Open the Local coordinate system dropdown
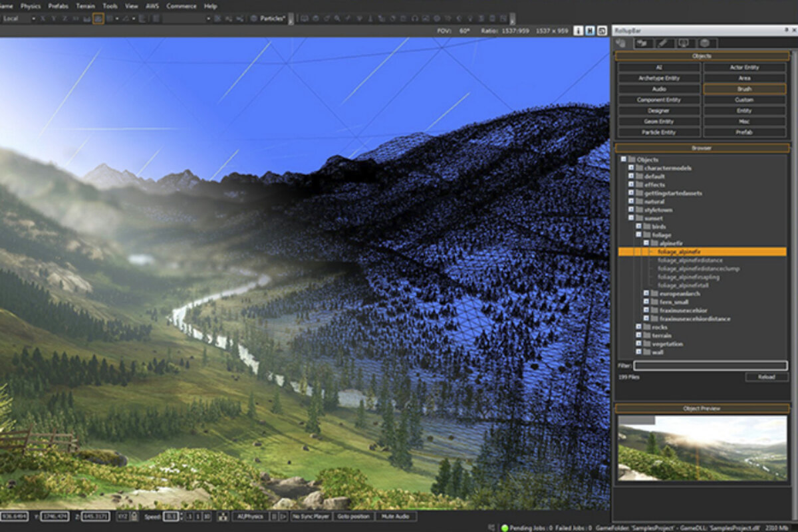This screenshot has height=532, width=798. pyautogui.click(x=19, y=19)
